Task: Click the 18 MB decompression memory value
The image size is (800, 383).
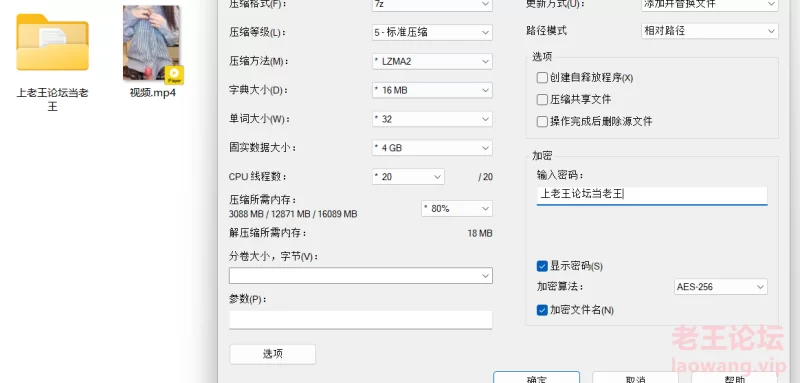Action: pyautogui.click(x=480, y=233)
